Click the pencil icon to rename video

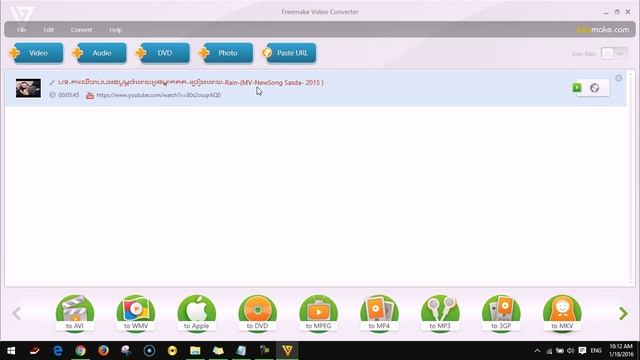pyautogui.click(x=52, y=83)
